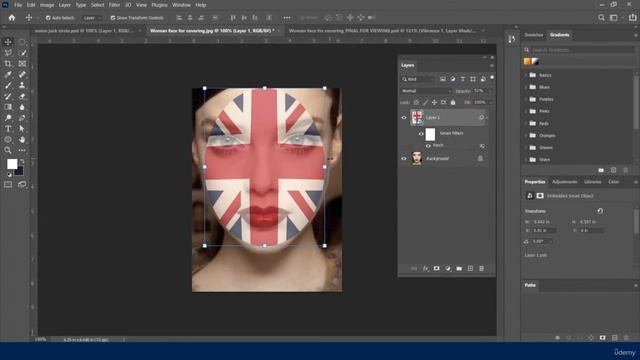
Task: Click the Share icon at top right
Action: coord(633,18)
